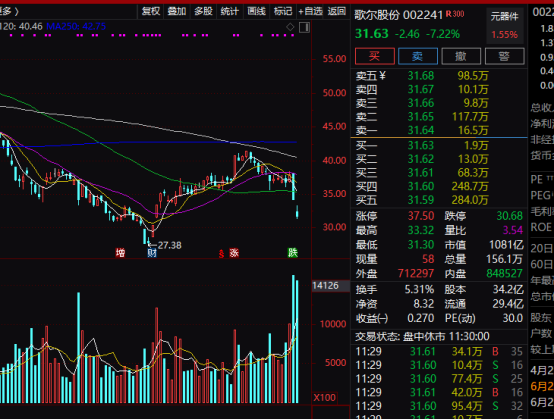Select the 多股 toolbar item
Screen dimensions: 554x420
point(203,11)
